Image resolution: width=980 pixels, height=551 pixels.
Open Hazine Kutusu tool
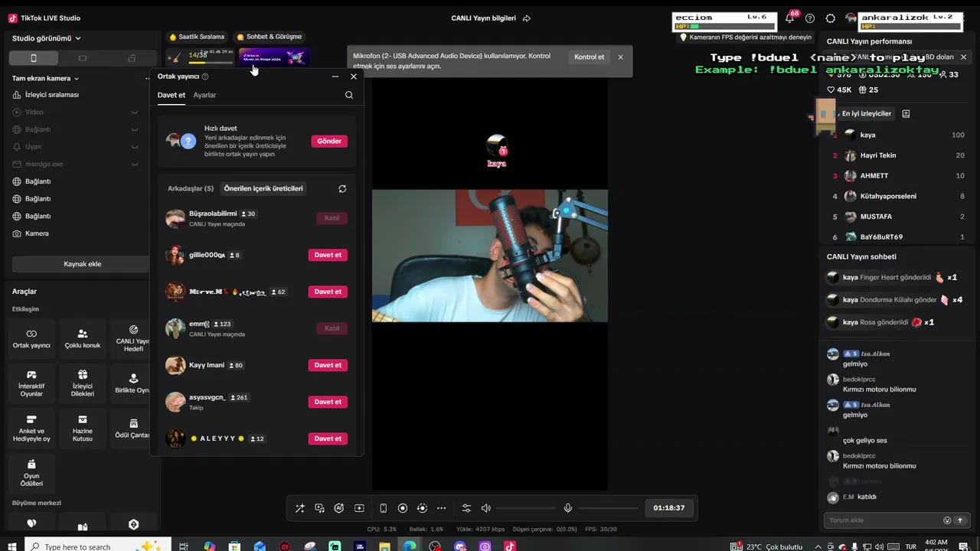83,429
